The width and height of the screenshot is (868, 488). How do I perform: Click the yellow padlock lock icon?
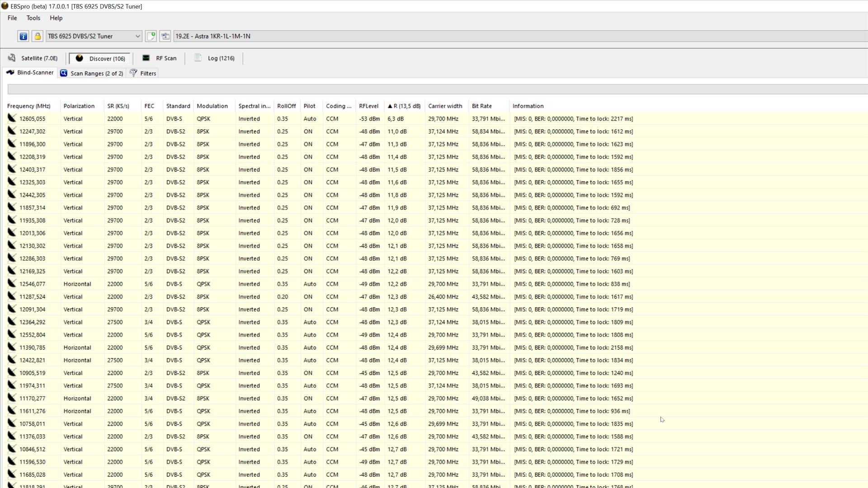[38, 36]
